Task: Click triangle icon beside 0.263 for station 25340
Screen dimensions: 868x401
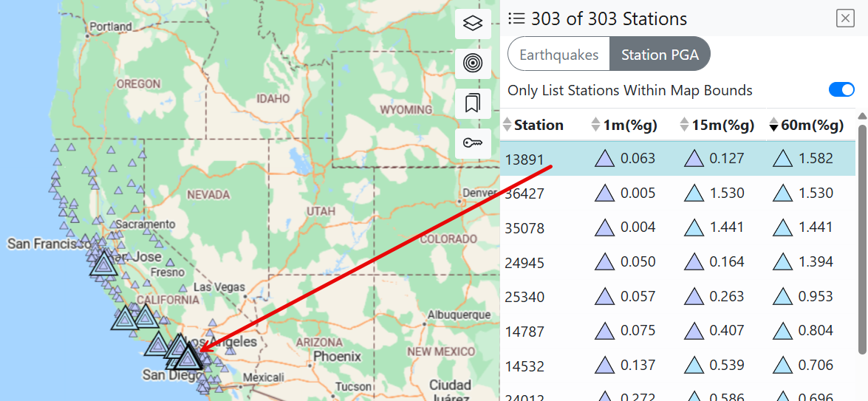Action: click(x=694, y=296)
